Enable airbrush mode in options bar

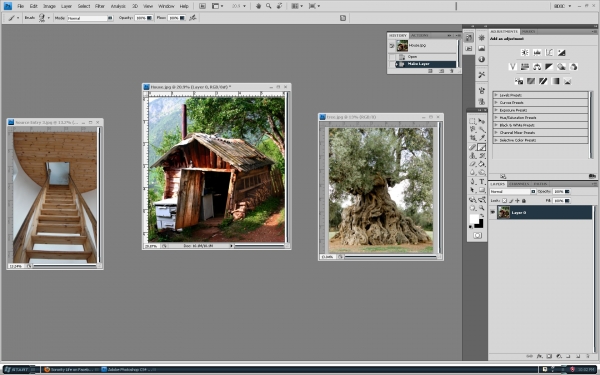(192, 18)
